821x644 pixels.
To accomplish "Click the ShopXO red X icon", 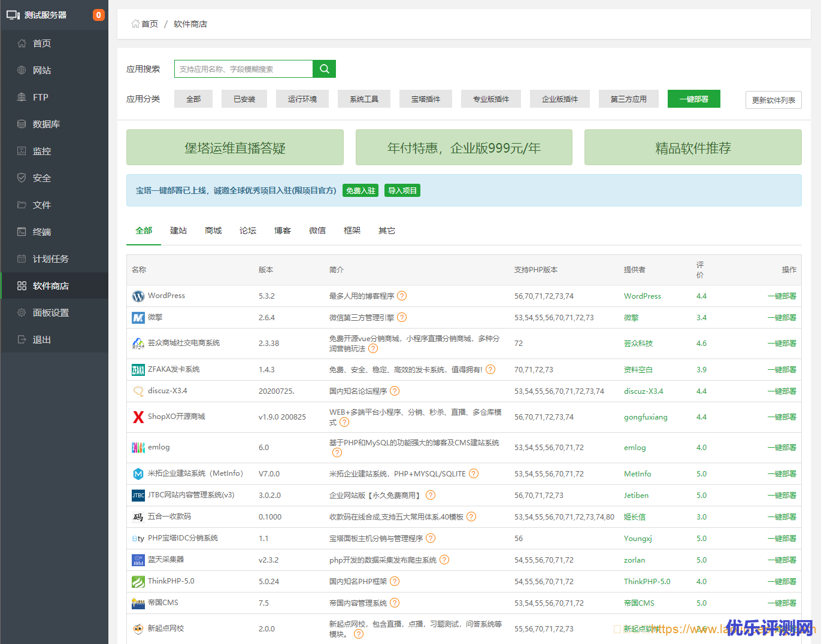I will (138, 417).
